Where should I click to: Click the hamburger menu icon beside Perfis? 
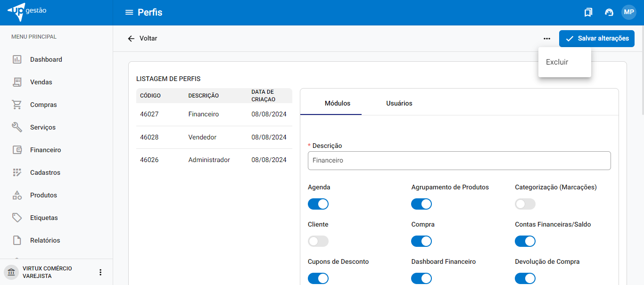pos(129,12)
